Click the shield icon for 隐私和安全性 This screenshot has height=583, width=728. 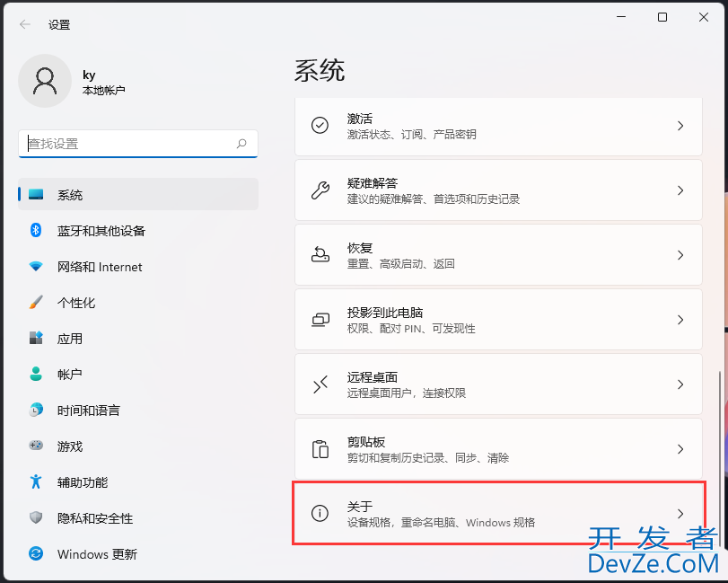[36, 517]
